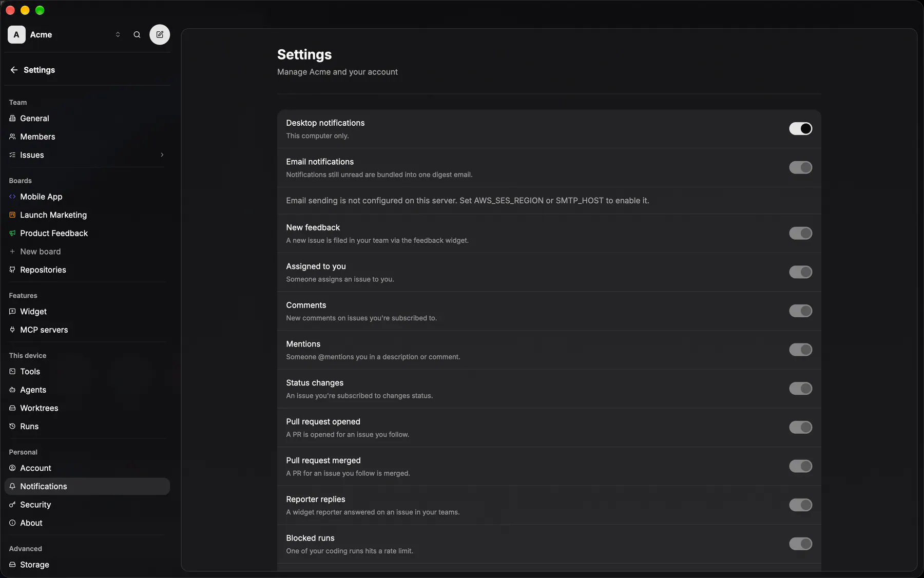Click the Members people icon
The height and width of the screenshot is (578, 924).
point(12,137)
